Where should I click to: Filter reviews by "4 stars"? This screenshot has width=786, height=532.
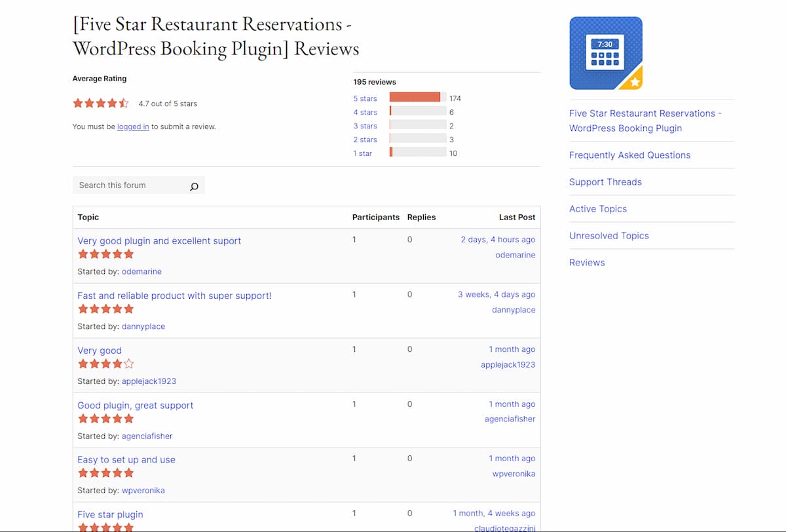pos(365,112)
